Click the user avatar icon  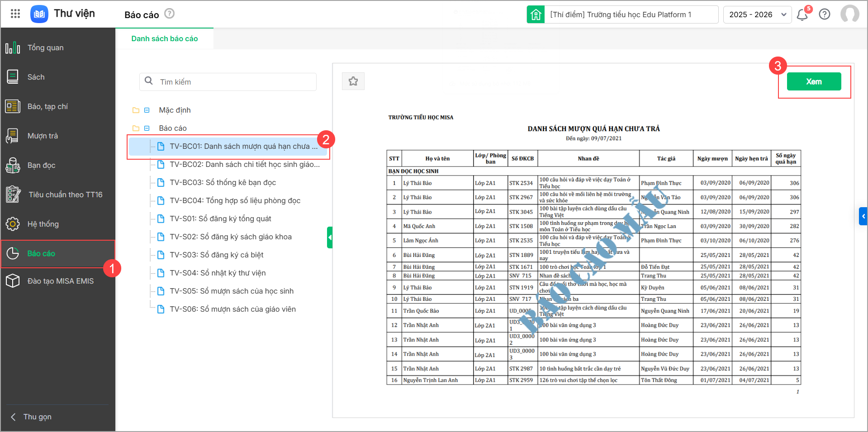849,14
